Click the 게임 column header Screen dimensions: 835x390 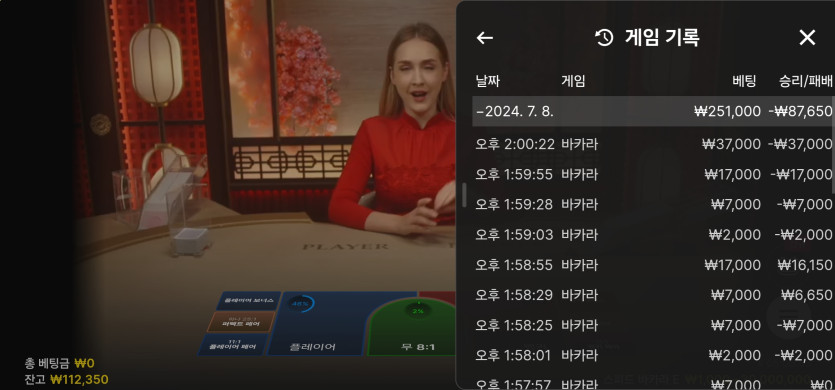[x=573, y=82]
